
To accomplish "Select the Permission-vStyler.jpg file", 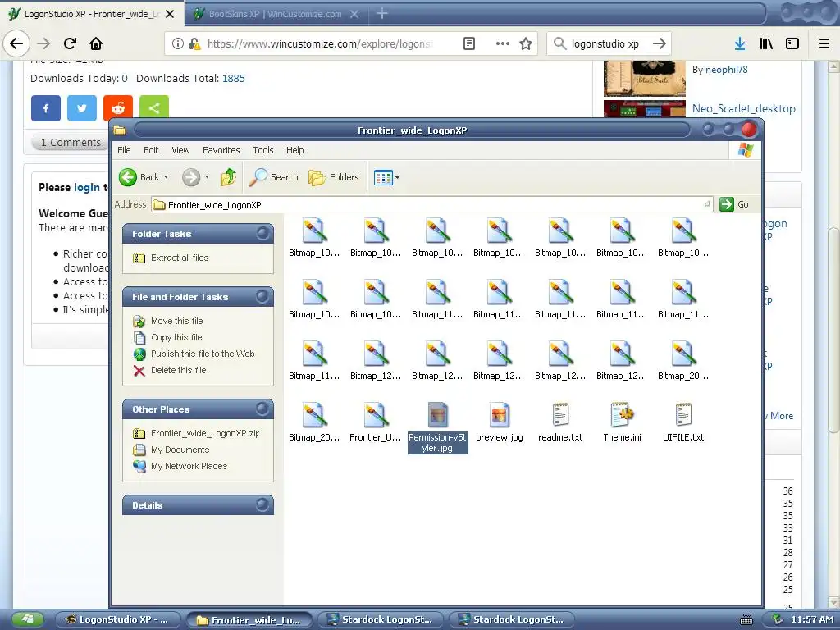I will click(438, 428).
